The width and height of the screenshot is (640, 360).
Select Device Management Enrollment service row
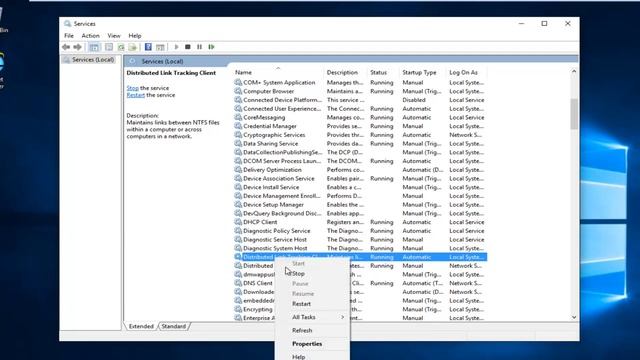point(360,196)
